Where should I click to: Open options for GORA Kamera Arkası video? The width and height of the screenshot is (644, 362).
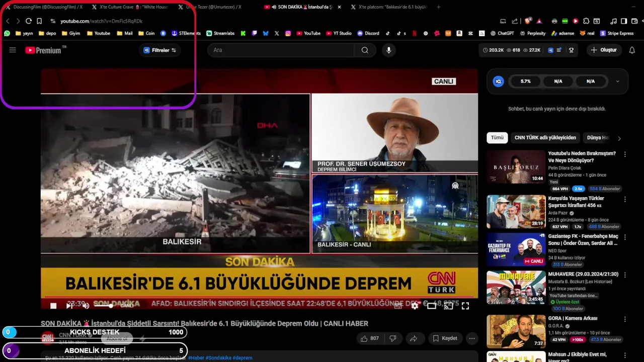(x=625, y=319)
